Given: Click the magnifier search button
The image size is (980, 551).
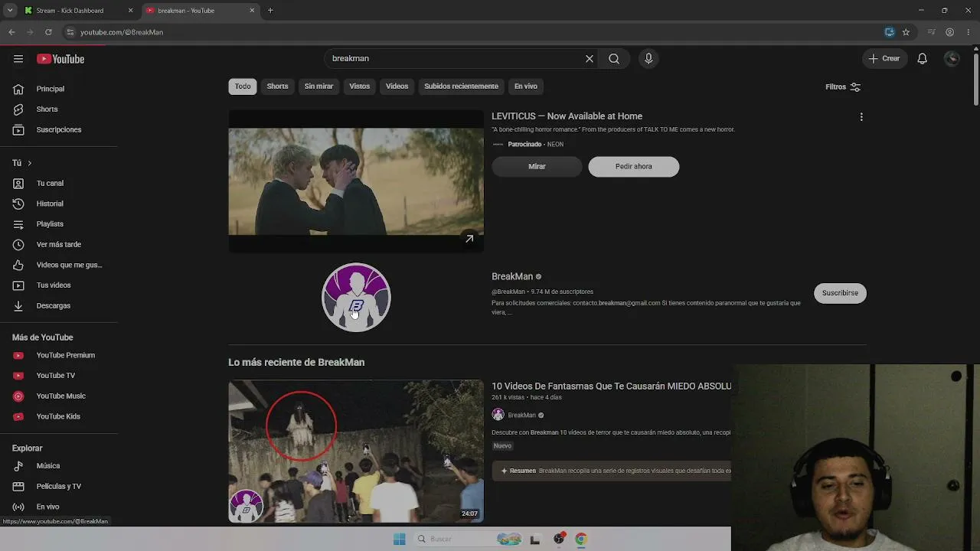Looking at the screenshot, I should pyautogui.click(x=614, y=59).
